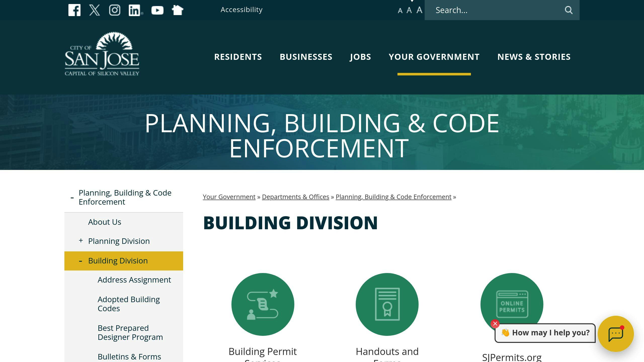Select the smallest text size A
This screenshot has height=362, width=644.
point(400,11)
